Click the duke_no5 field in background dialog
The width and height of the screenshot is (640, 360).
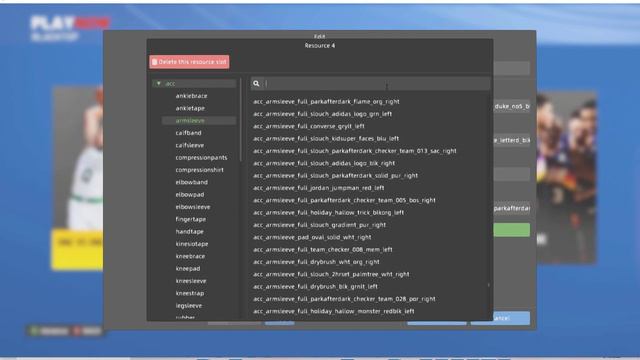[511, 106]
